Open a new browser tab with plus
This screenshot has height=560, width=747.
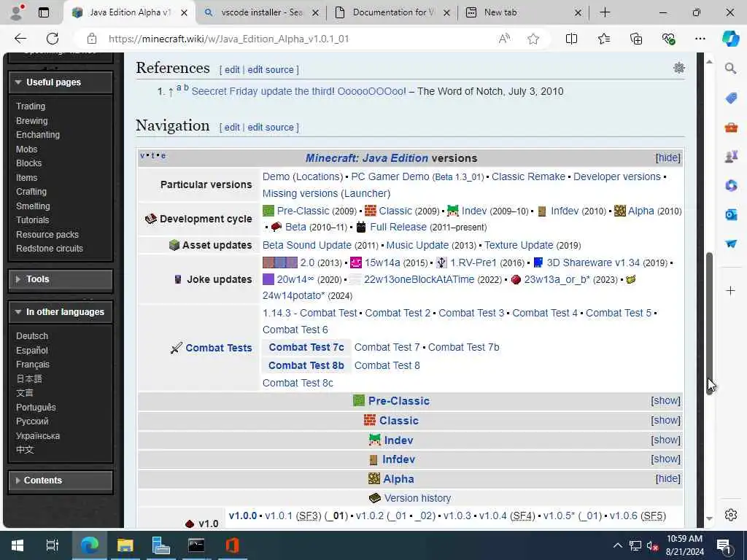tap(605, 12)
